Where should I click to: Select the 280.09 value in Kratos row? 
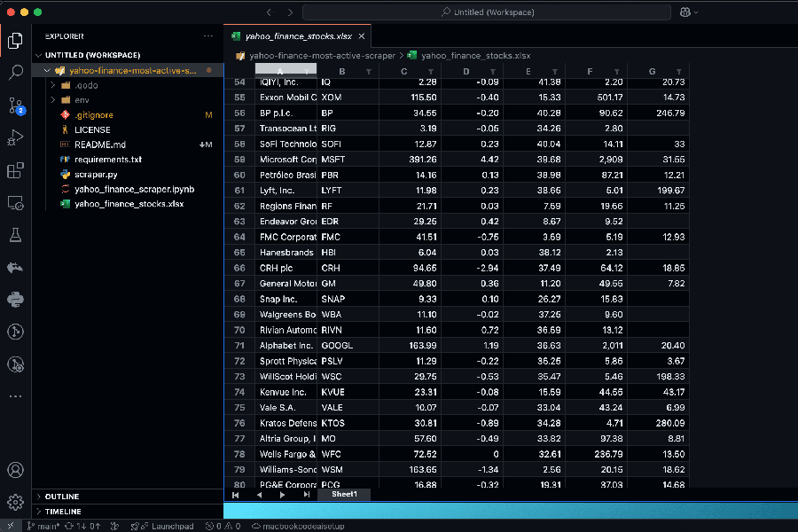tap(659, 423)
